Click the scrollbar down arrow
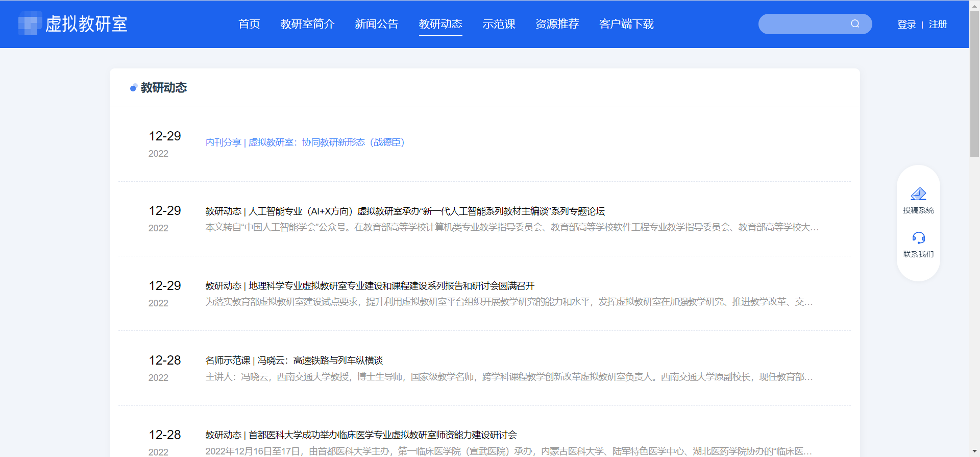The image size is (980, 457). [x=974, y=451]
